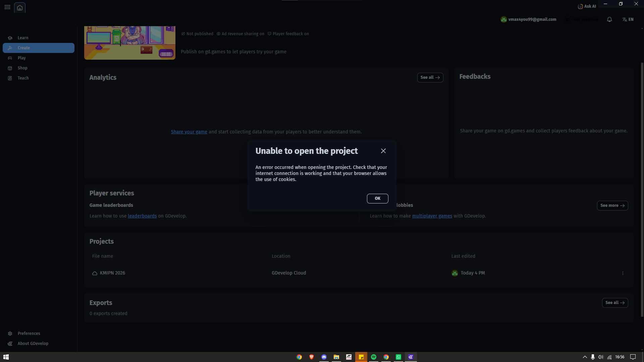The width and height of the screenshot is (644, 362).
Task: Open the notifications bell
Action: 609,19
